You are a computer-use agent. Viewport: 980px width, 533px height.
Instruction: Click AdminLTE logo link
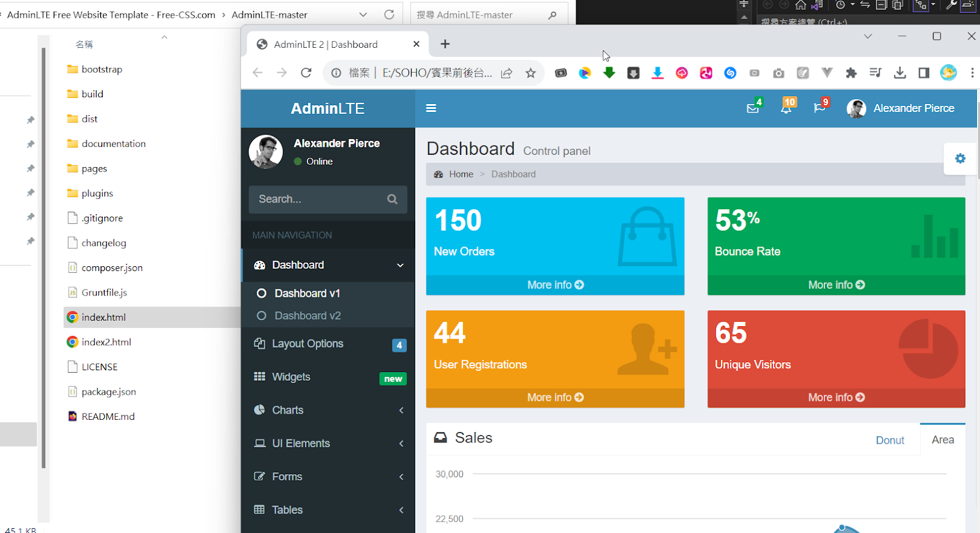(328, 108)
